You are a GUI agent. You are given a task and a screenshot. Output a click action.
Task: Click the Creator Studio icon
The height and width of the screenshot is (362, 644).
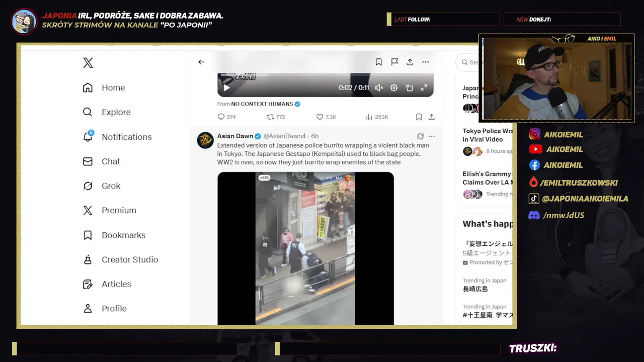tap(88, 259)
